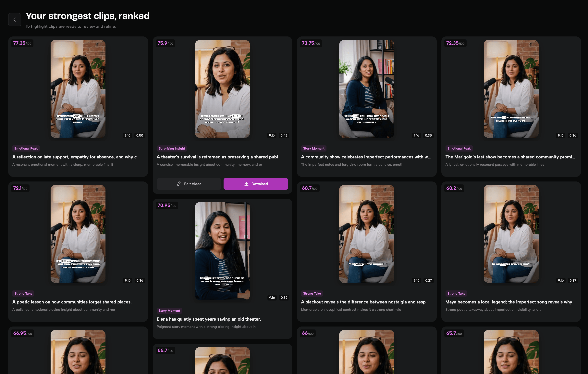Image resolution: width=588 pixels, height=374 pixels.
Task: Select title 'A poetic lesson on how communities forget'
Action: click(72, 302)
